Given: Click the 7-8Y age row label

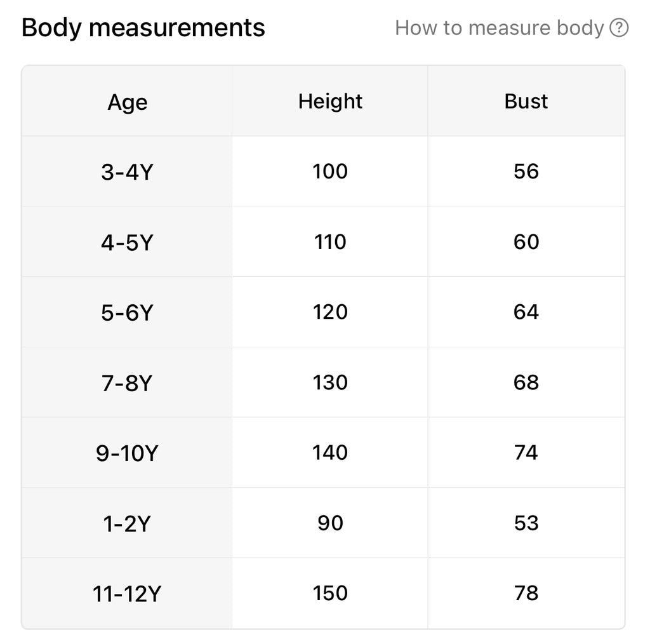Looking at the screenshot, I should click(x=127, y=383).
